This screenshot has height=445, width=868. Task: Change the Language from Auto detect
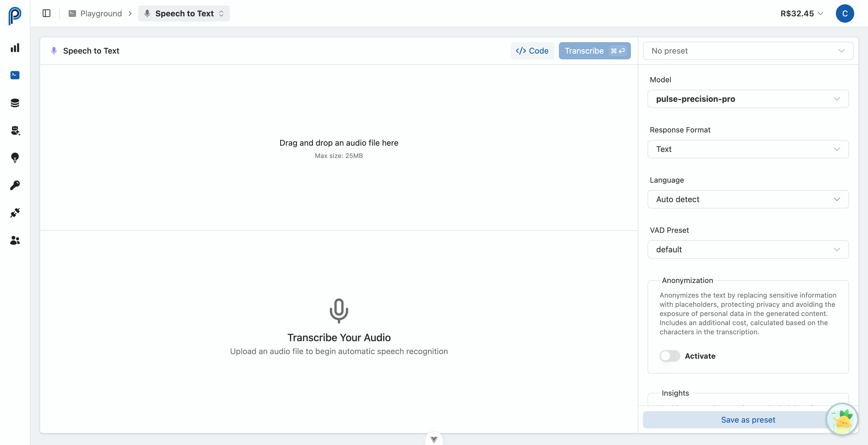click(x=748, y=199)
